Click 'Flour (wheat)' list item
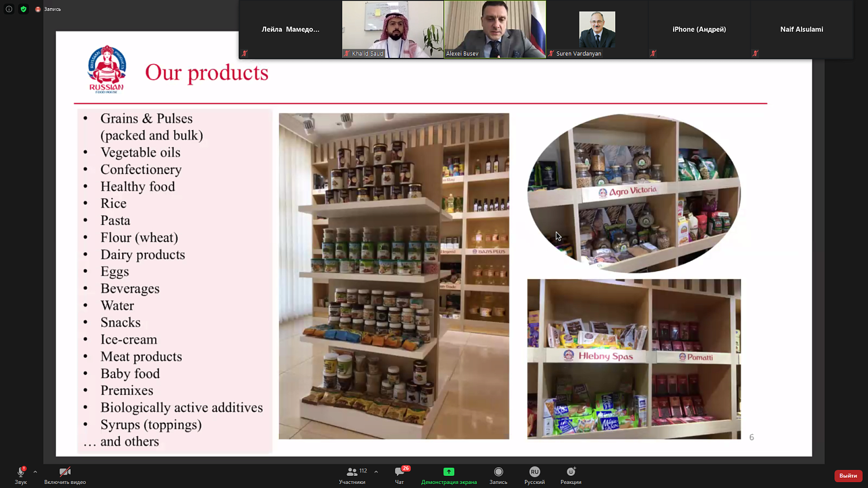 click(139, 238)
